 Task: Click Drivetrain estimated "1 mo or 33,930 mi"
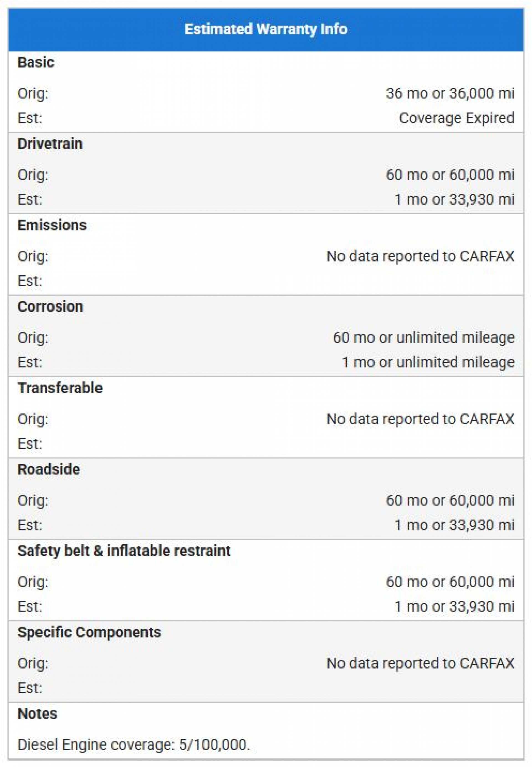coord(454,199)
